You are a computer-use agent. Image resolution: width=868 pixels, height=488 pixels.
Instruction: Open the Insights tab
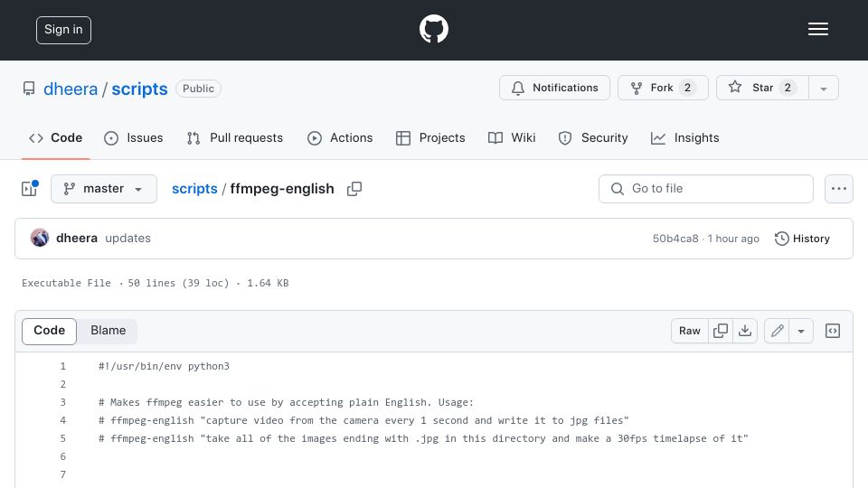click(x=685, y=137)
